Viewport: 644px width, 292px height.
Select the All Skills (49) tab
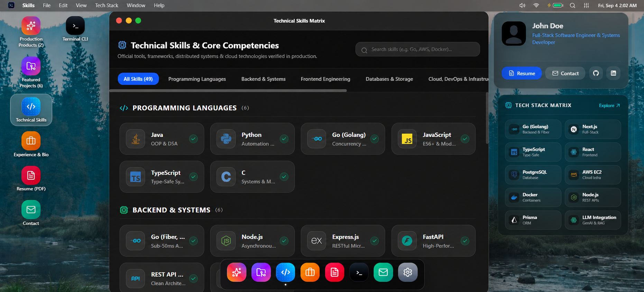point(138,79)
